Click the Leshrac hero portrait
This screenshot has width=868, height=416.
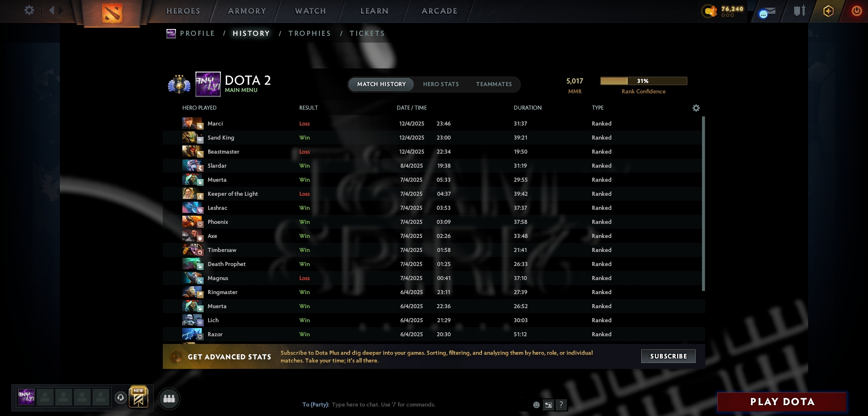(x=192, y=208)
